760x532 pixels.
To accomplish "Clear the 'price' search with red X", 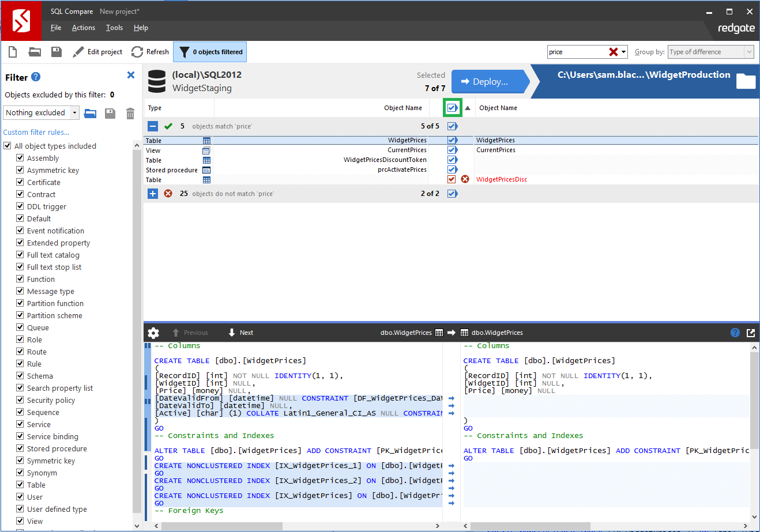I will click(x=613, y=52).
